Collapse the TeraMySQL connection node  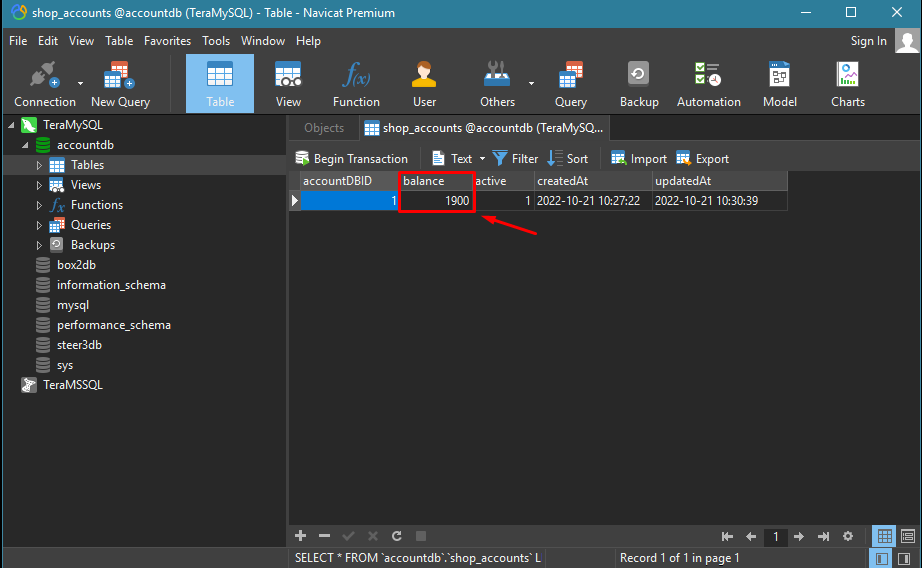(x=11, y=125)
